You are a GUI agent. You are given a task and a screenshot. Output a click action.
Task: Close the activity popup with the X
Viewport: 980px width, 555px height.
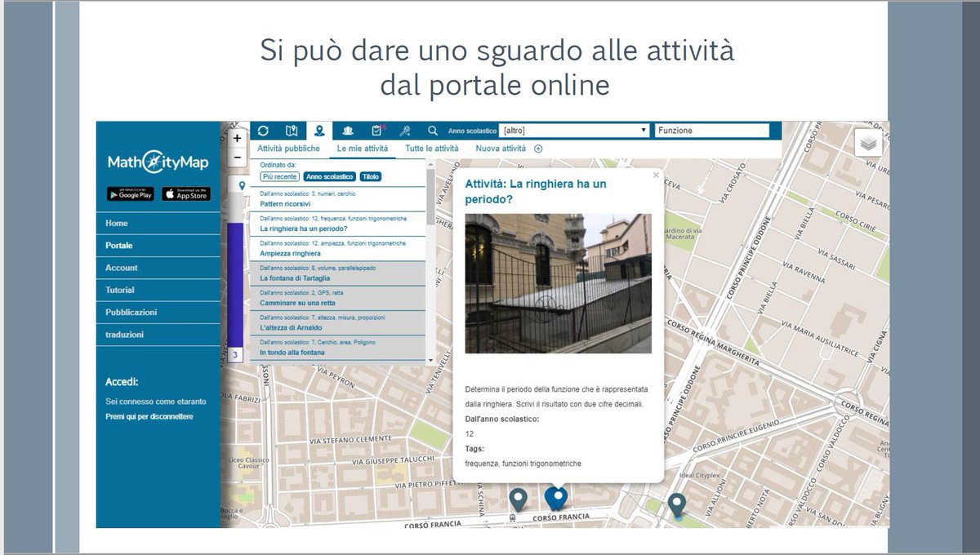pyautogui.click(x=655, y=175)
